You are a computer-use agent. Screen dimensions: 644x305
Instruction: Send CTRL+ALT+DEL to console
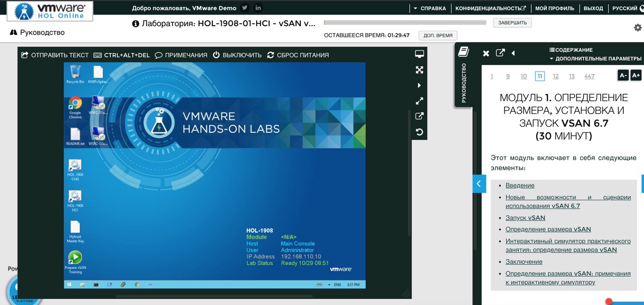click(x=121, y=55)
